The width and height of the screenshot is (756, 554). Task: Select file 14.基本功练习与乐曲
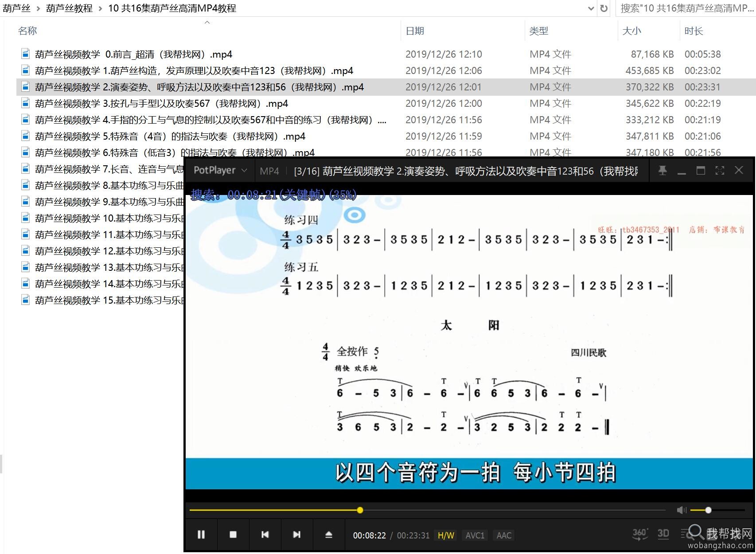[x=110, y=284]
